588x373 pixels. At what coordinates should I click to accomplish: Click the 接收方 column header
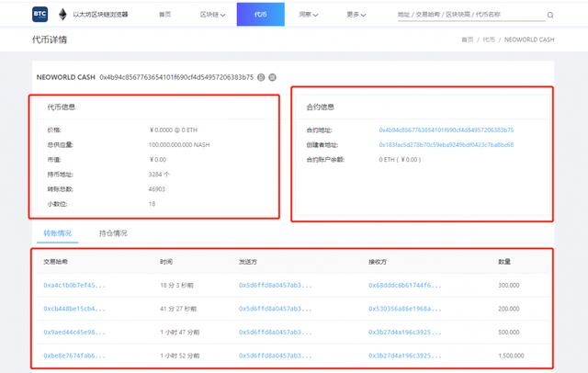(378, 262)
